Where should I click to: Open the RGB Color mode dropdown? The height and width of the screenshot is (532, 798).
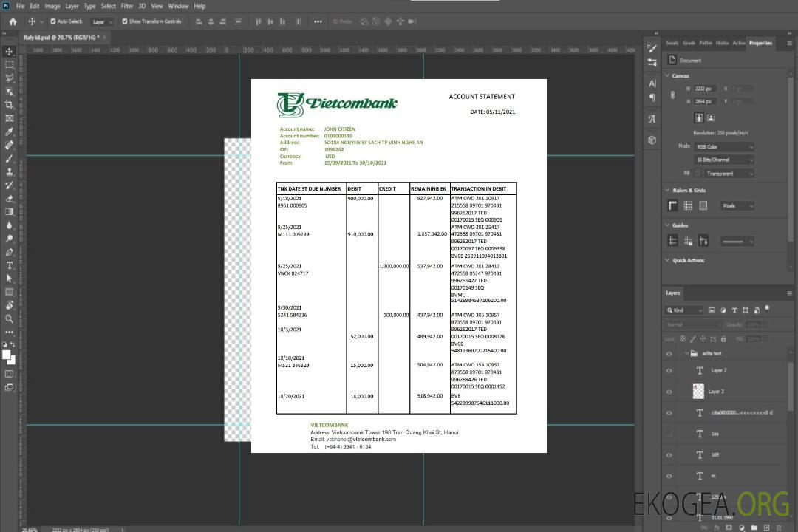pyautogui.click(x=724, y=146)
